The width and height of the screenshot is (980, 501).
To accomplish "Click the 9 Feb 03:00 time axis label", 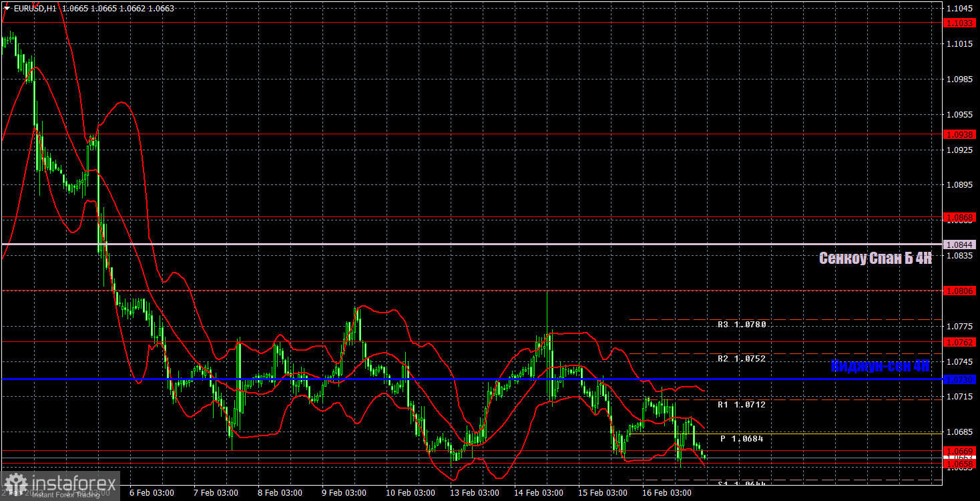I will pyautogui.click(x=343, y=493).
